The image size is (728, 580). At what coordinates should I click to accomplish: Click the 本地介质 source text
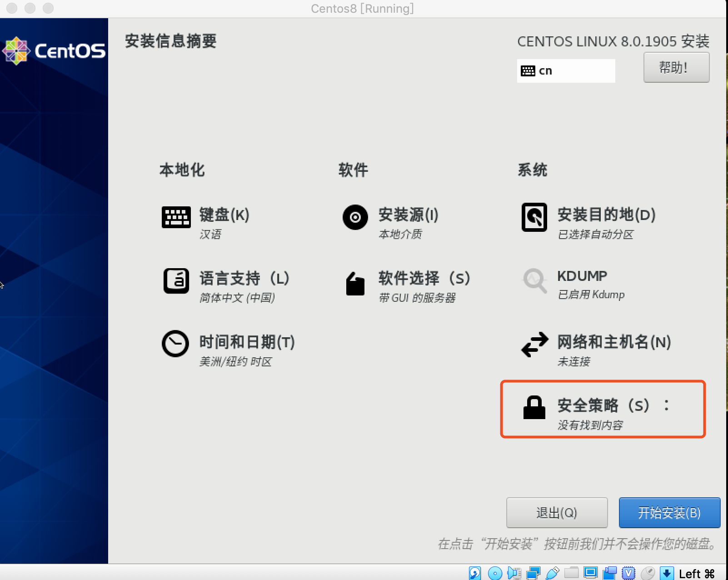click(x=400, y=235)
